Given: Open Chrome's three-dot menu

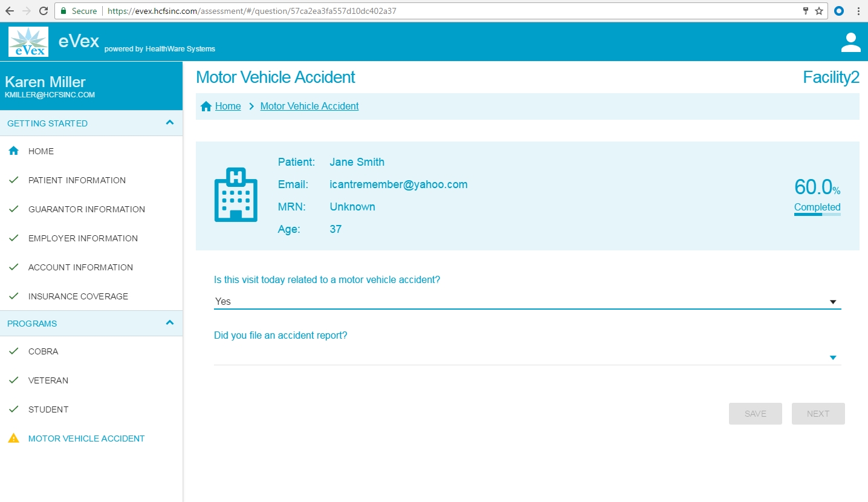Looking at the screenshot, I should [x=858, y=11].
